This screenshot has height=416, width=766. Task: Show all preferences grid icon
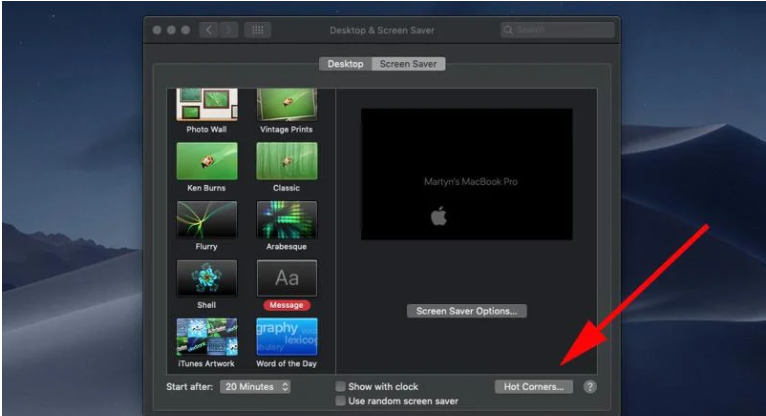pyautogui.click(x=257, y=30)
